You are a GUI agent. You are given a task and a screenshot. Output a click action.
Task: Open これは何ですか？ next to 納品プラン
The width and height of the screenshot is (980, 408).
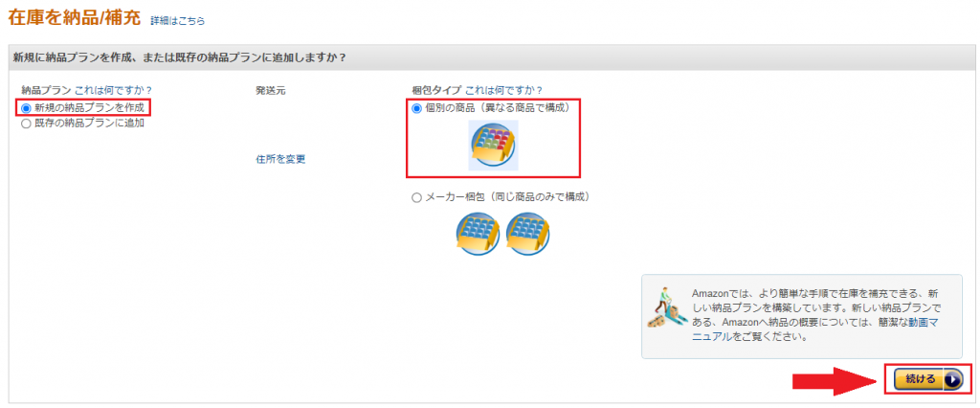(114, 89)
